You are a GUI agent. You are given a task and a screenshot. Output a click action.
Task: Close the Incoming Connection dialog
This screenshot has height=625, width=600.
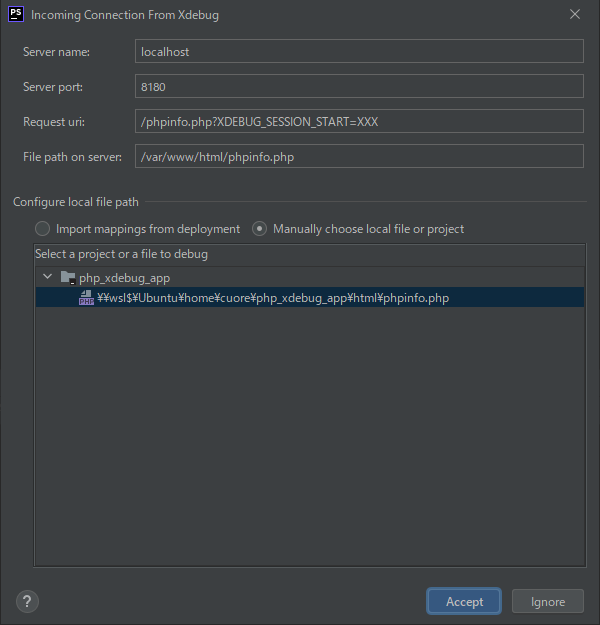[574, 15]
